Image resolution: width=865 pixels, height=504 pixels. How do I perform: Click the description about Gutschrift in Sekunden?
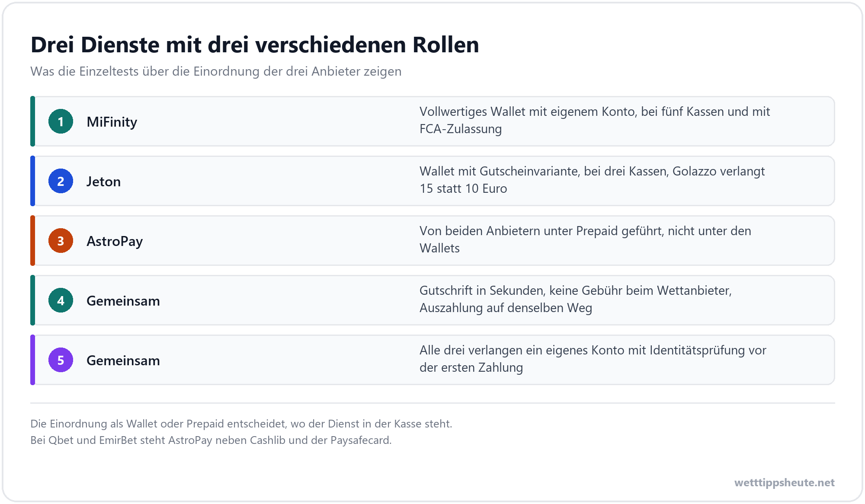[x=576, y=299]
